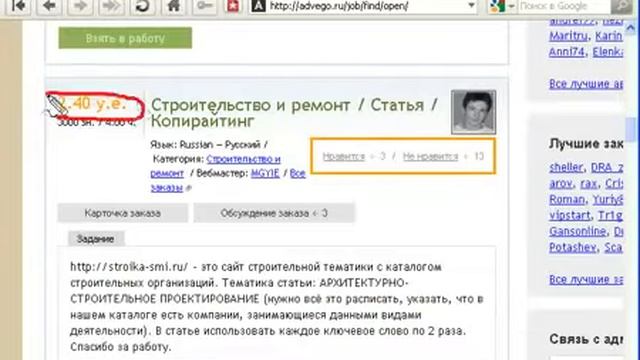Click the 'Не нравится' dislike link
640x360 pixels.
[x=430, y=156]
